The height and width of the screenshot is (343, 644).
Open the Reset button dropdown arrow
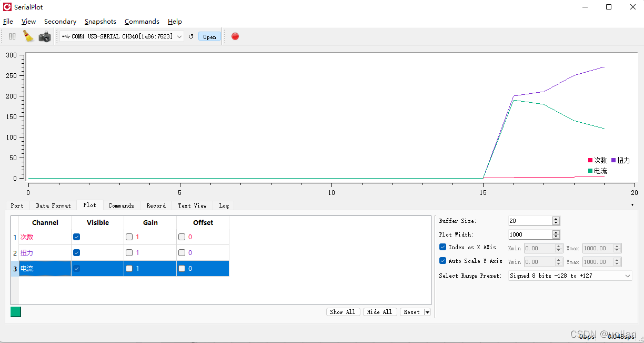[427, 312]
